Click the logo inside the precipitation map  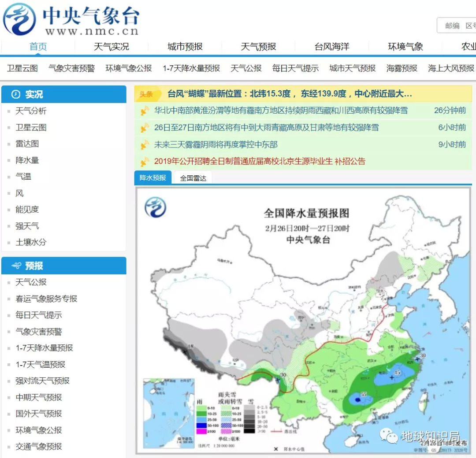coord(155,207)
